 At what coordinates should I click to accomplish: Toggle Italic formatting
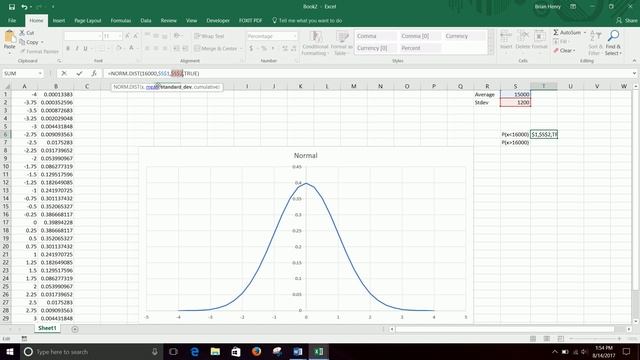[x=77, y=49]
